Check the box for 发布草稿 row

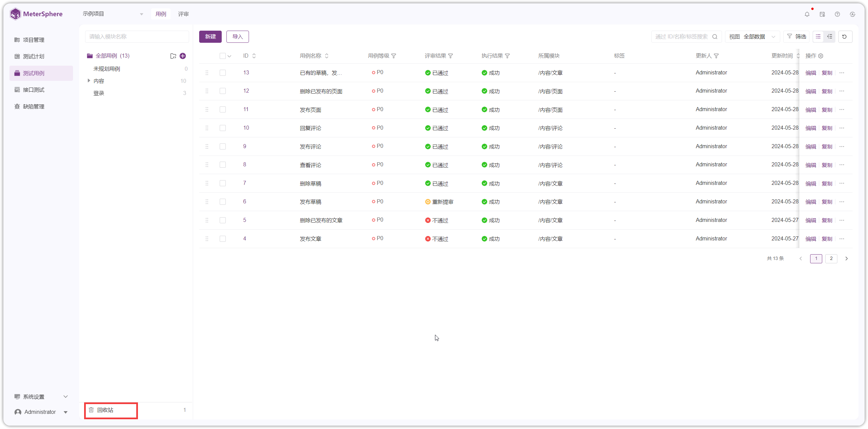click(x=222, y=202)
